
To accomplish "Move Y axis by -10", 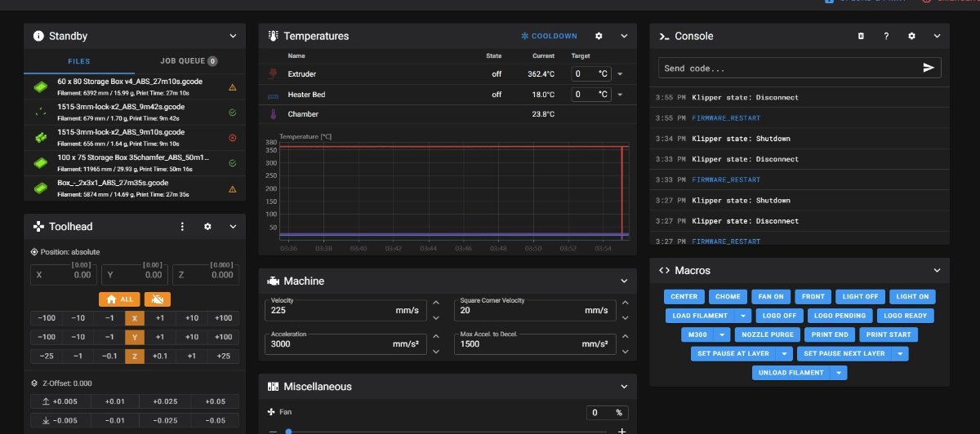I will click(78, 336).
